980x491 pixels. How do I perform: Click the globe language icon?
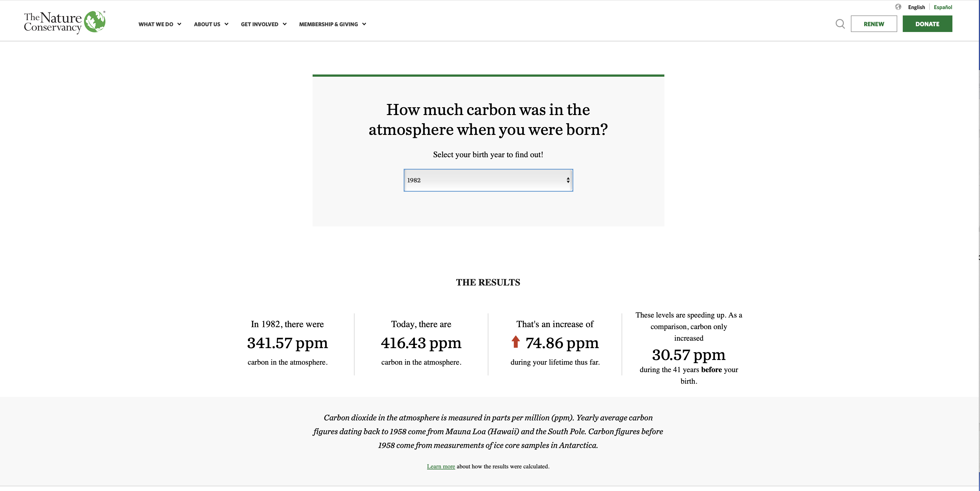click(899, 7)
